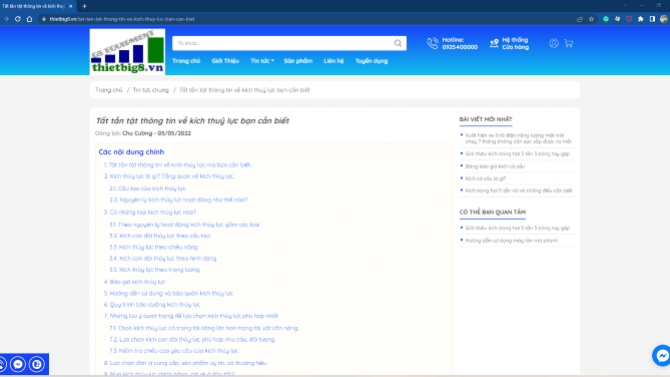The image size is (670, 377).
Task: Jump to section 3.3 Kích thủy lực theo chiều nâng
Action: click(x=153, y=247)
